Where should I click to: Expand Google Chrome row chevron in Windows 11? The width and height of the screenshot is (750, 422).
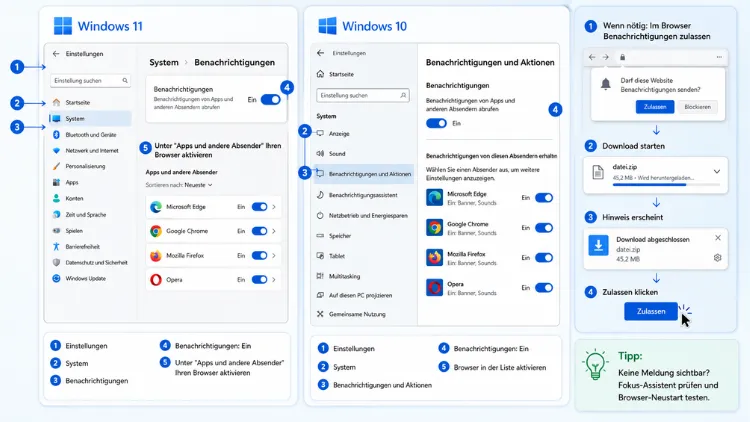(274, 231)
